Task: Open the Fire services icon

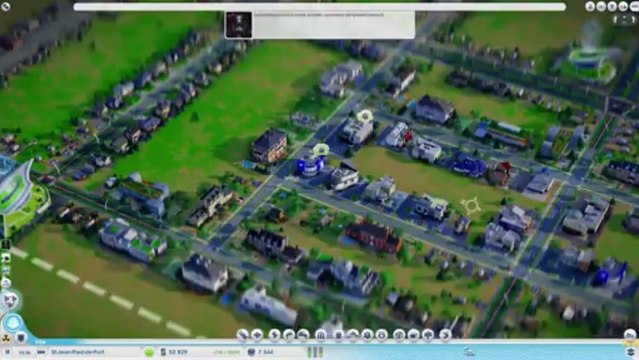Action: 353,335
